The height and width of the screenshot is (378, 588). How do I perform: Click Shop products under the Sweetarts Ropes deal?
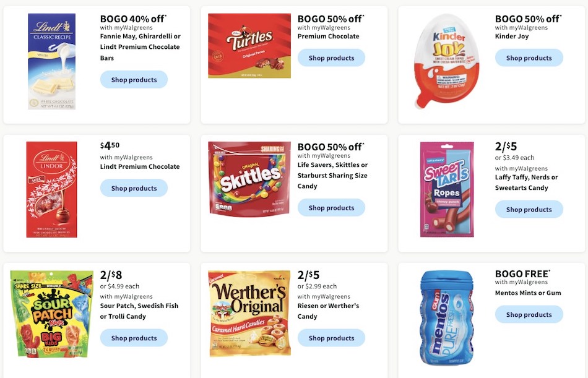click(529, 209)
